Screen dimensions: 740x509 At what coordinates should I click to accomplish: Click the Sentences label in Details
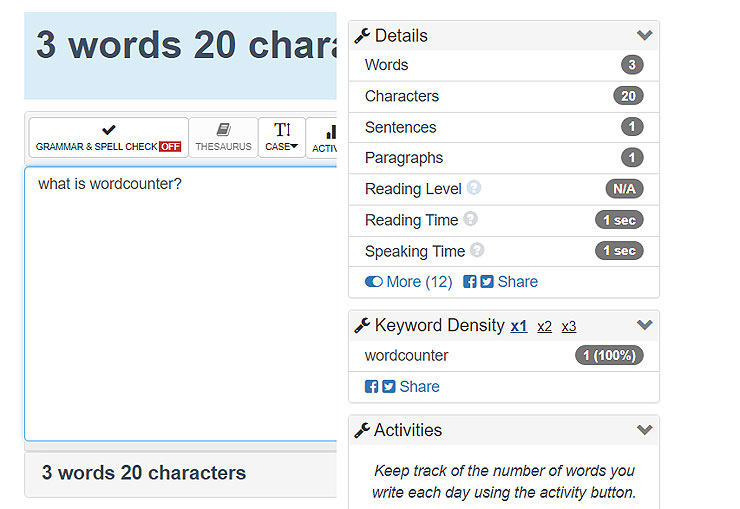[x=400, y=127]
